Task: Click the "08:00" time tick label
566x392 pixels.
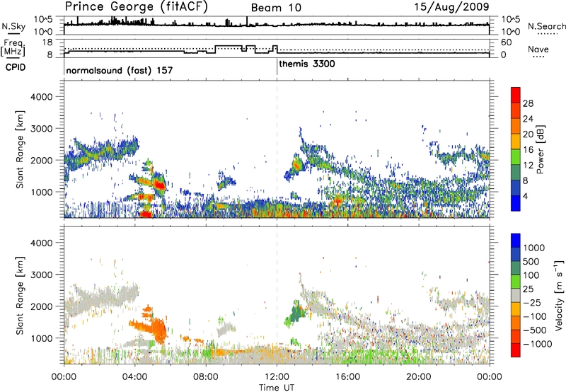Action: point(206,377)
